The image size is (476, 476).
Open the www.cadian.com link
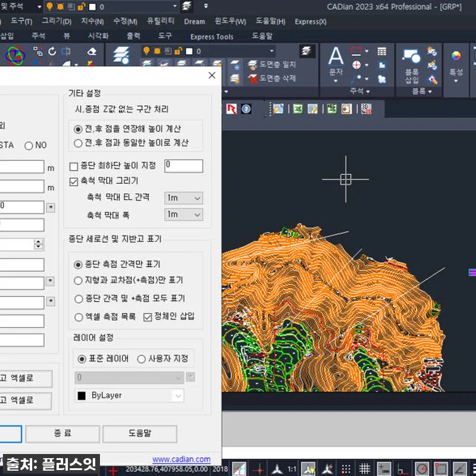(181, 459)
